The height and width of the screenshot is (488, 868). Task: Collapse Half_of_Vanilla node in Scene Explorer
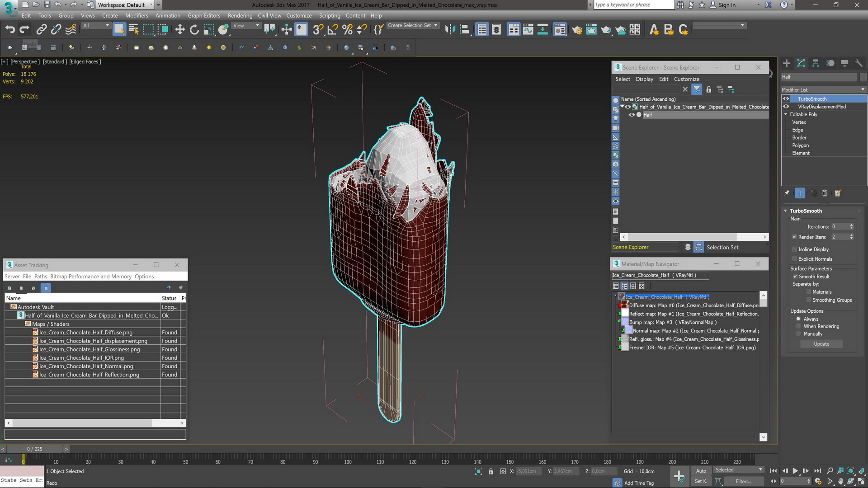(623, 107)
